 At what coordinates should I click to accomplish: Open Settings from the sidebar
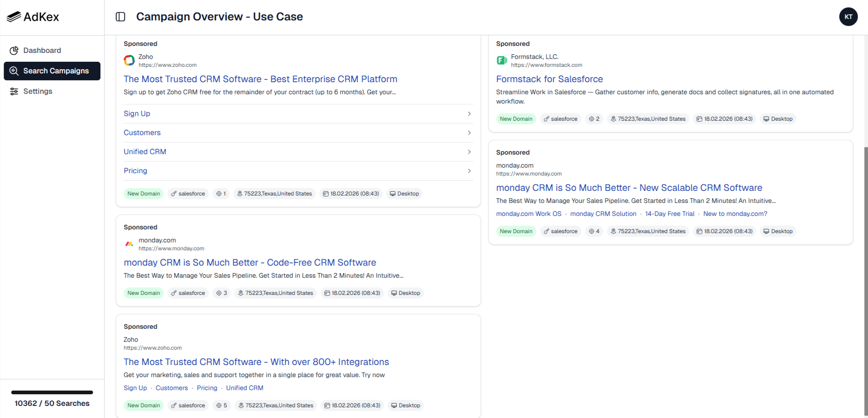pyautogui.click(x=38, y=91)
